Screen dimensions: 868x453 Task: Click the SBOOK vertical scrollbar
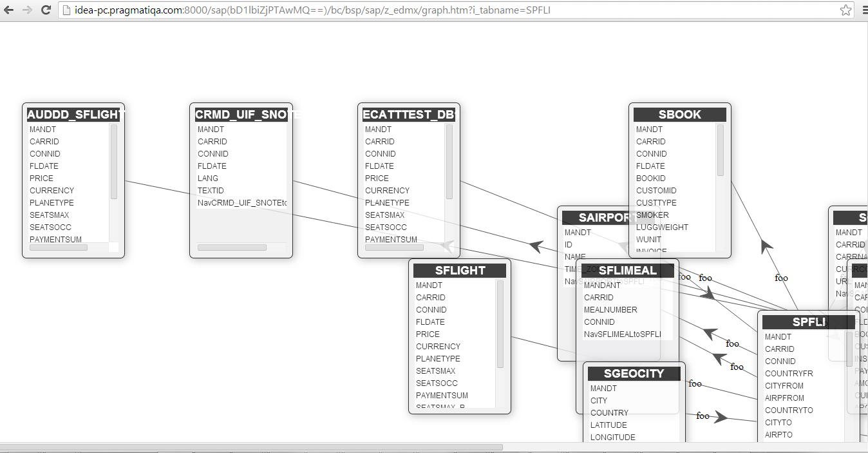tap(721, 150)
